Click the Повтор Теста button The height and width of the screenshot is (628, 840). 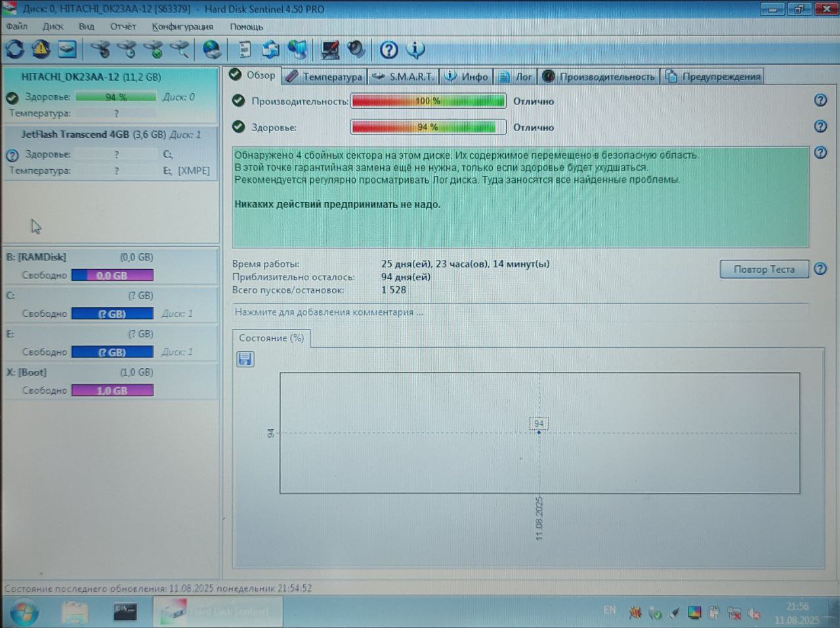(x=764, y=269)
